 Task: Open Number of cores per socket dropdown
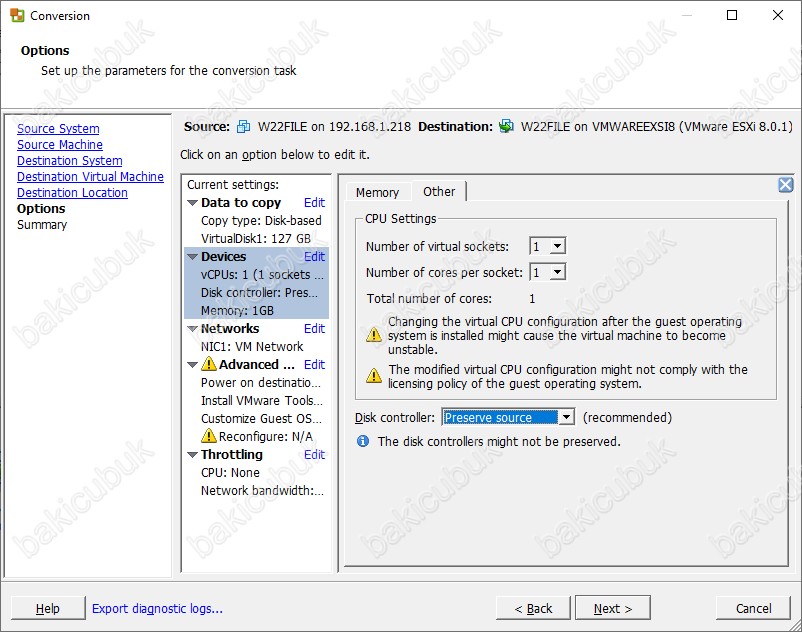pyautogui.click(x=558, y=272)
